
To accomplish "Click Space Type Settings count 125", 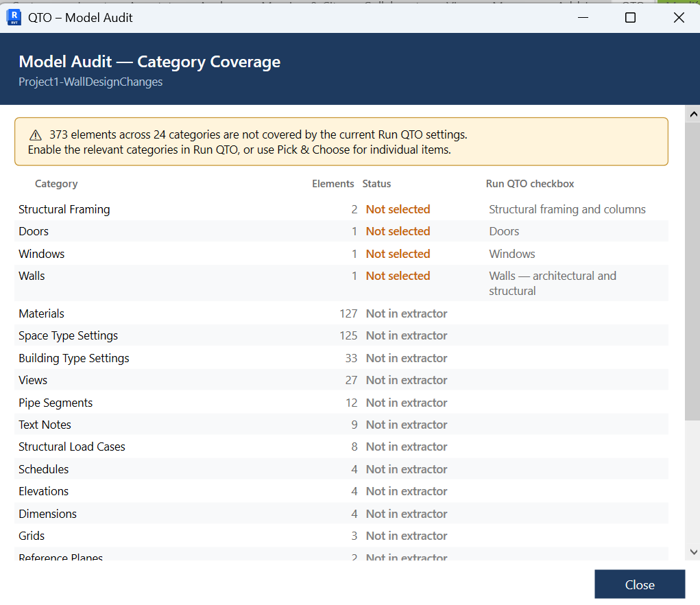I will tap(348, 335).
